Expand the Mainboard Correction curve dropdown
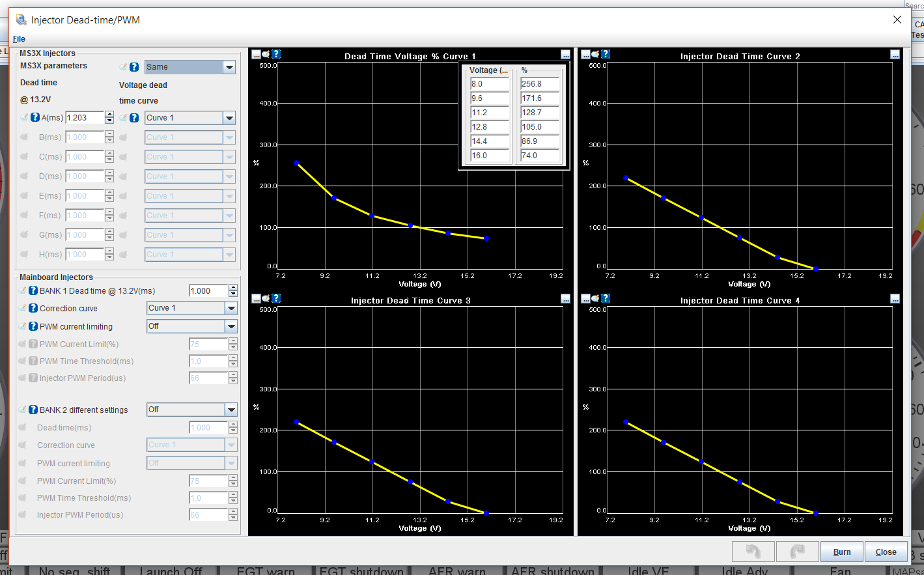 pyautogui.click(x=231, y=308)
